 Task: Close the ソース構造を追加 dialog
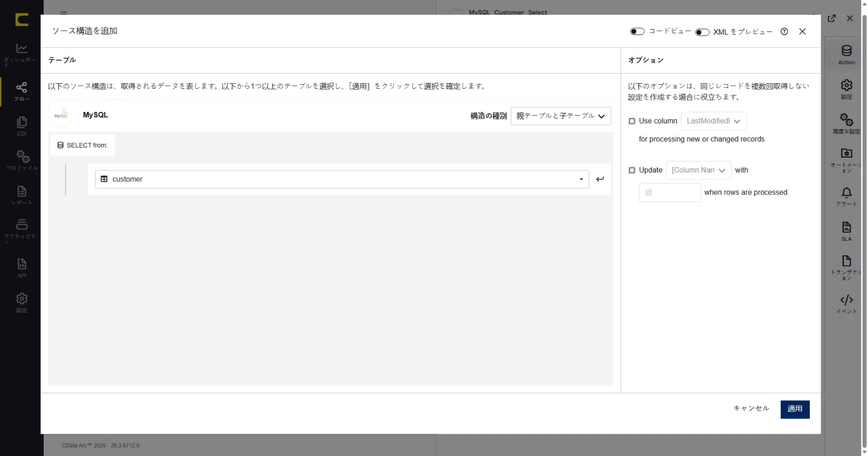click(x=802, y=32)
